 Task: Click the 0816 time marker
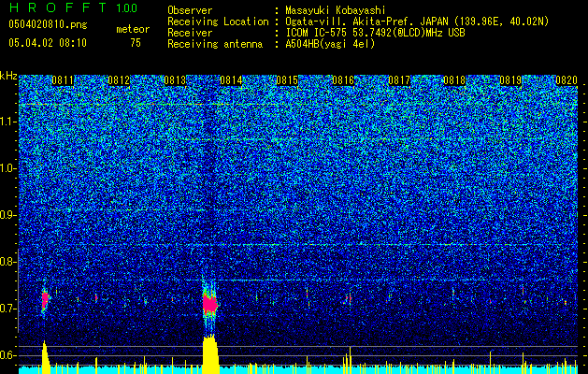343,80
